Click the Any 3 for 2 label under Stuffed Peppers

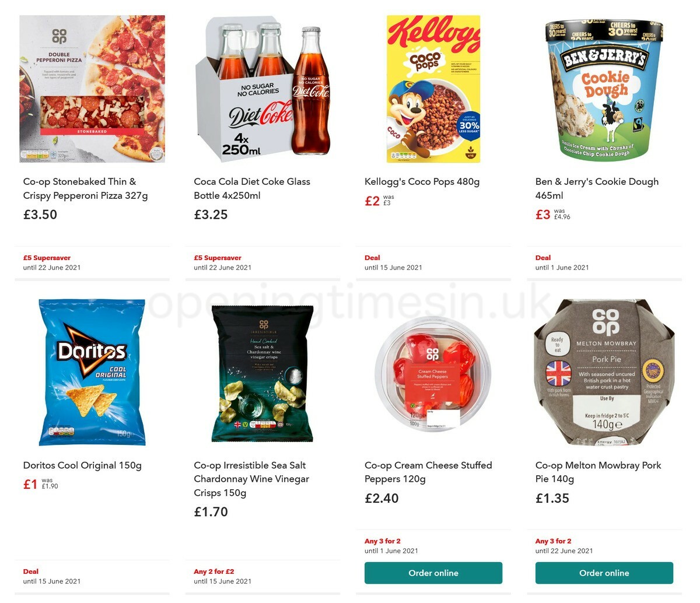tap(379, 541)
